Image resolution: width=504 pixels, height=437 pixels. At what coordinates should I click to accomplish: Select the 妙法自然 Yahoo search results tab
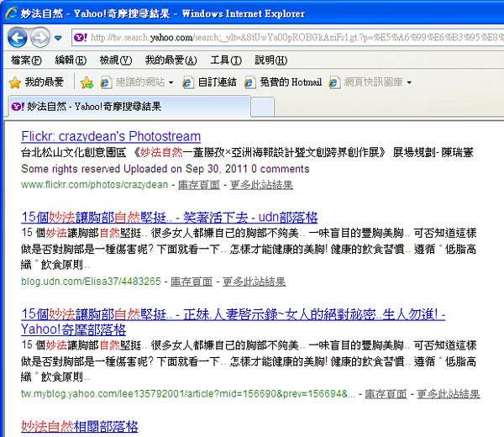click(129, 107)
